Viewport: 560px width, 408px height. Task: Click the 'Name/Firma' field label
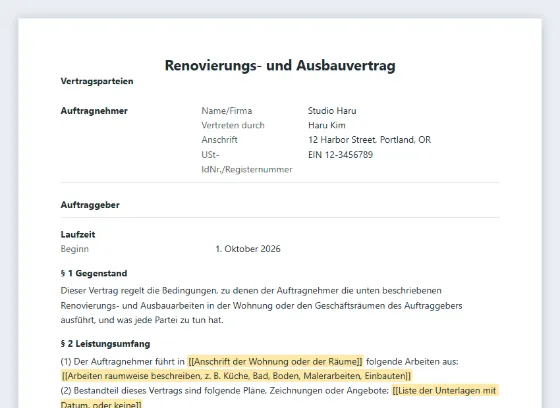coord(227,111)
